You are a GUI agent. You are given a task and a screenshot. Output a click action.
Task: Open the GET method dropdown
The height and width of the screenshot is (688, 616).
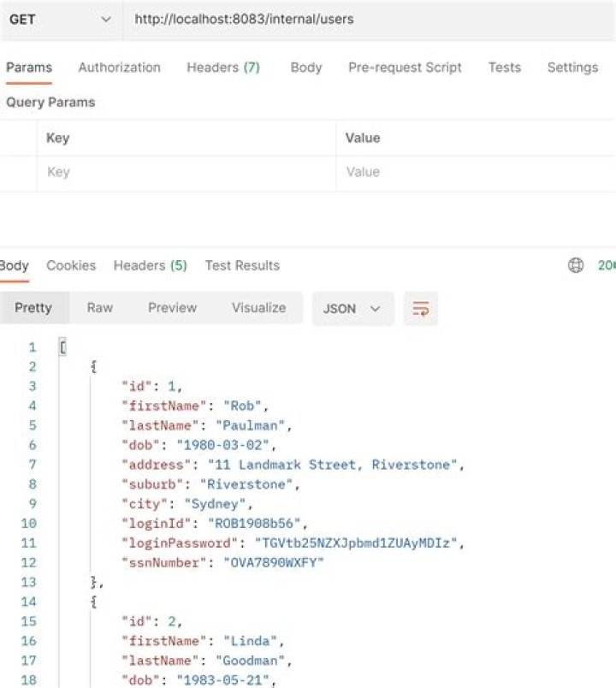tap(61, 20)
